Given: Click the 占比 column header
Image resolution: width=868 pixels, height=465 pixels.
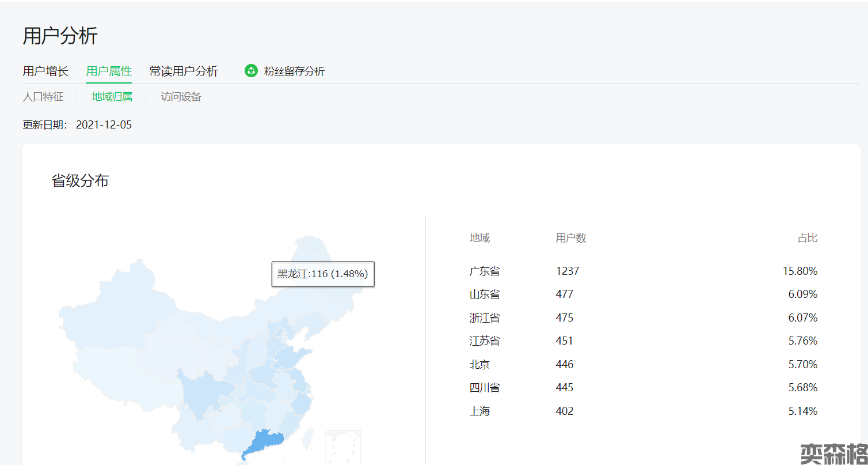Looking at the screenshot, I should 808,238.
